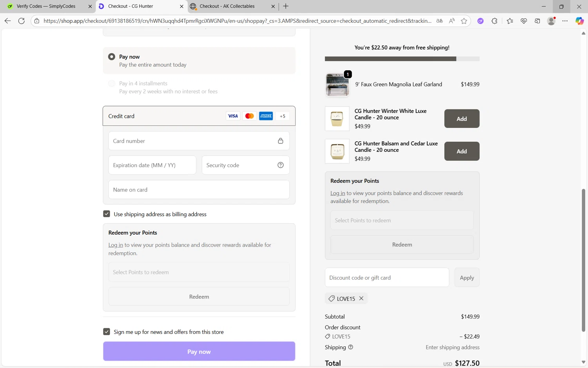
Task: Click the browser address bar URL
Action: 238,21
